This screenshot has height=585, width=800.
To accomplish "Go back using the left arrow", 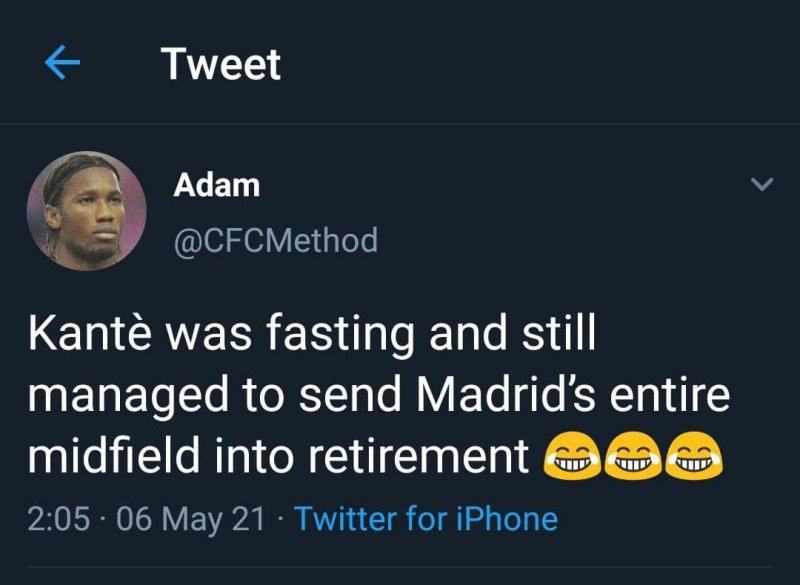I will (63, 64).
